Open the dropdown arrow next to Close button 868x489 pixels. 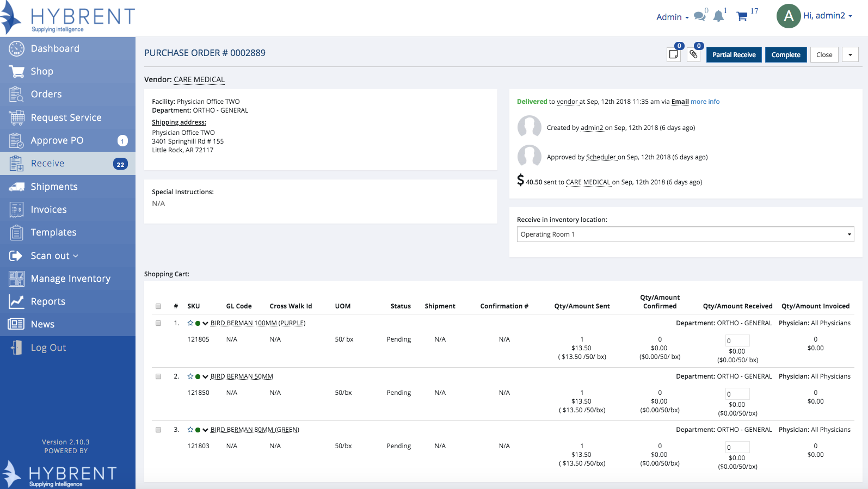tap(850, 55)
